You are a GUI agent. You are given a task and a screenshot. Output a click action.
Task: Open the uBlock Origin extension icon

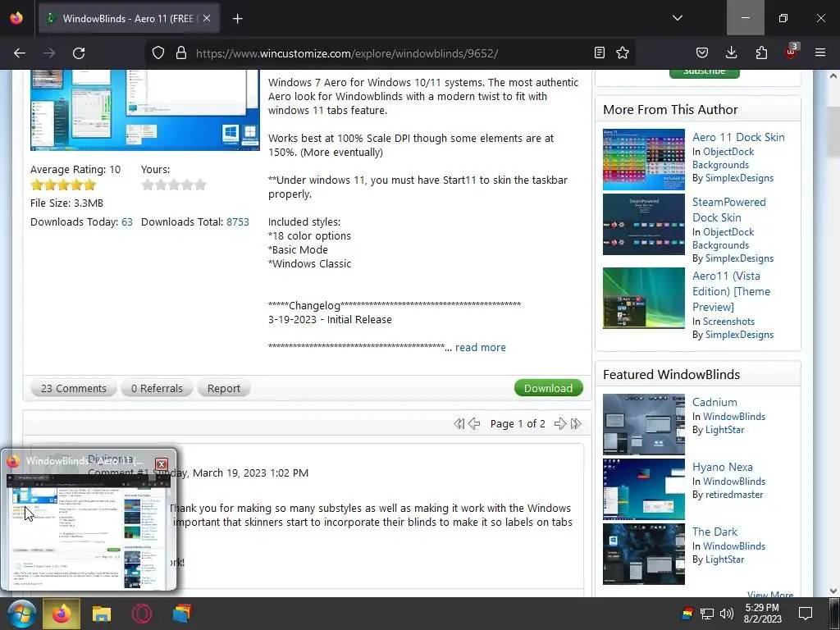[792, 52]
